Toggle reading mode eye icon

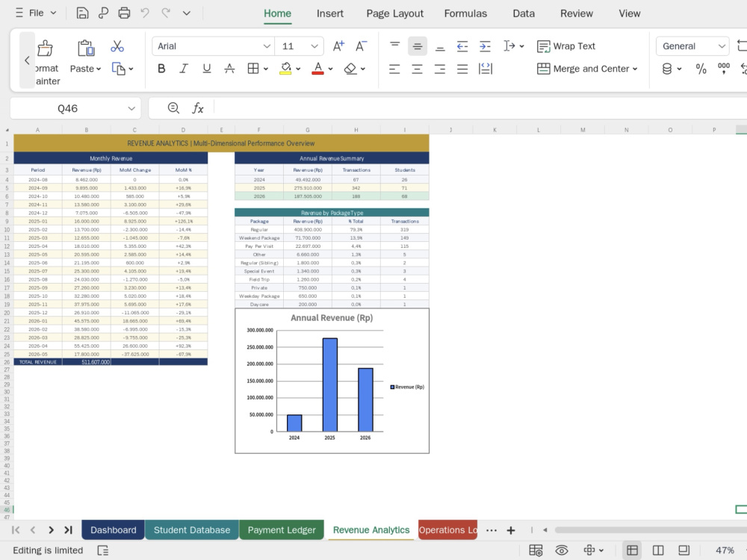562,550
